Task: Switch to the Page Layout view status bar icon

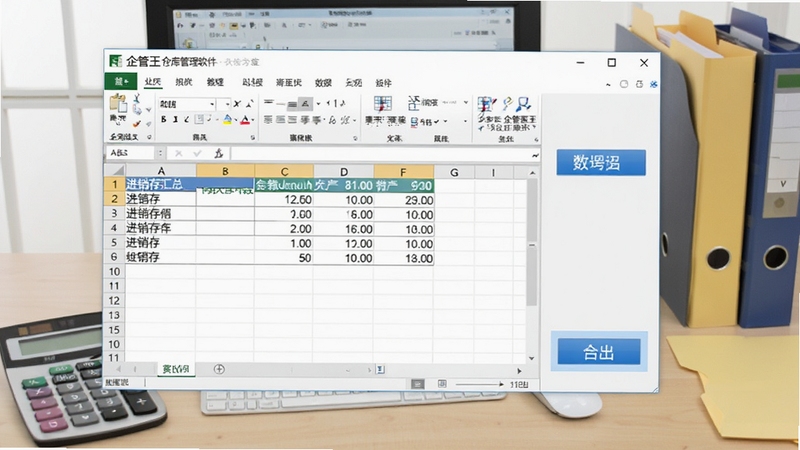Action: point(442,384)
